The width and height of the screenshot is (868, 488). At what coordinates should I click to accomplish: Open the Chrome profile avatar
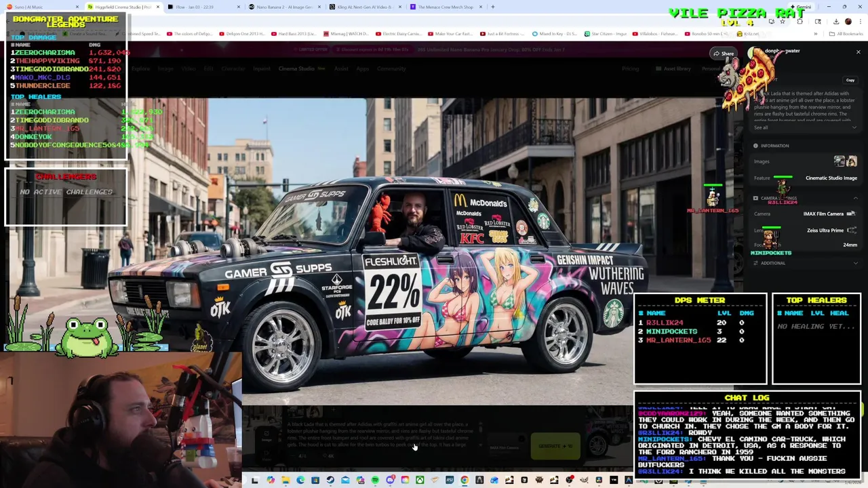point(848,22)
